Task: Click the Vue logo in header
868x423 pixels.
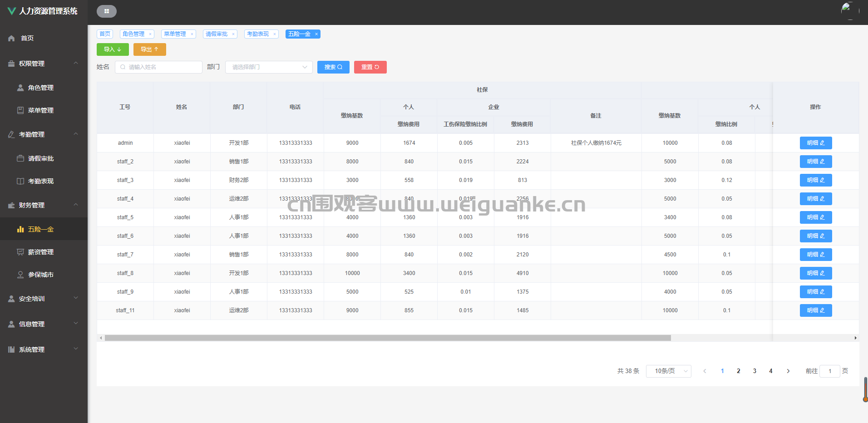Action: (12, 11)
